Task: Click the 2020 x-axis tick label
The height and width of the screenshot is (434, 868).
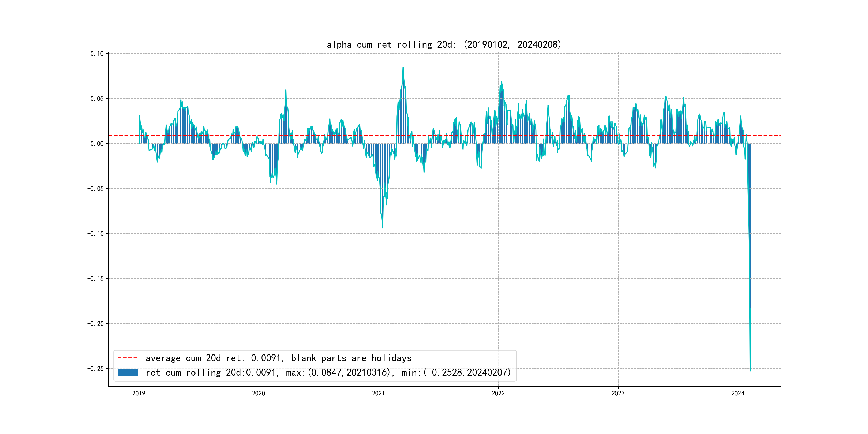Action: click(x=259, y=393)
